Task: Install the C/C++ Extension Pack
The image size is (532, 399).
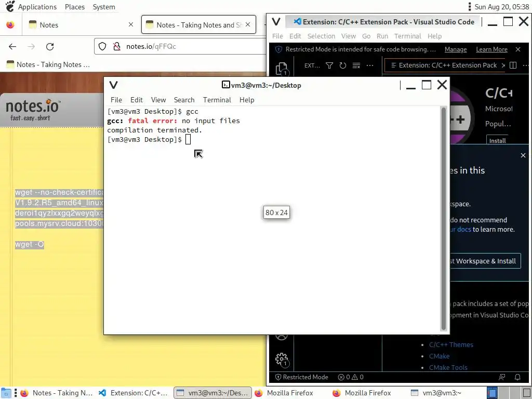Action: point(497,140)
